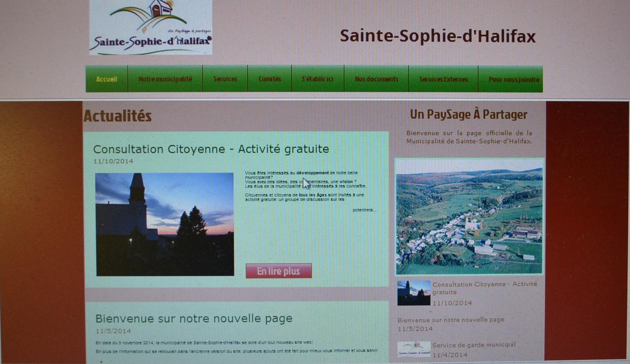Click the church sunset article photo
Image resolution: width=630 pixels, height=364 pixels.
[164, 222]
